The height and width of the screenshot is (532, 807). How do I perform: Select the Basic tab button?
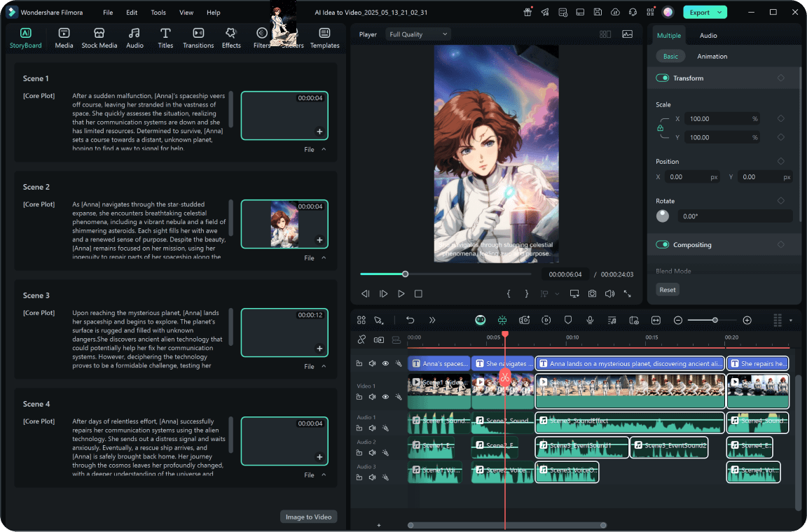click(670, 57)
